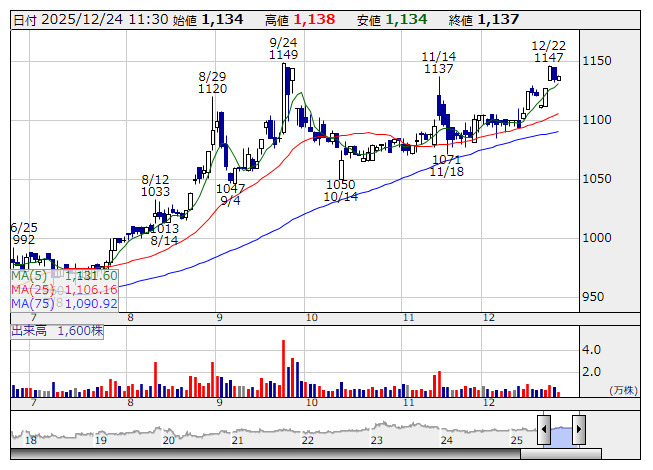
Task: Click year 19 on the overview timeline
Action: (101, 440)
